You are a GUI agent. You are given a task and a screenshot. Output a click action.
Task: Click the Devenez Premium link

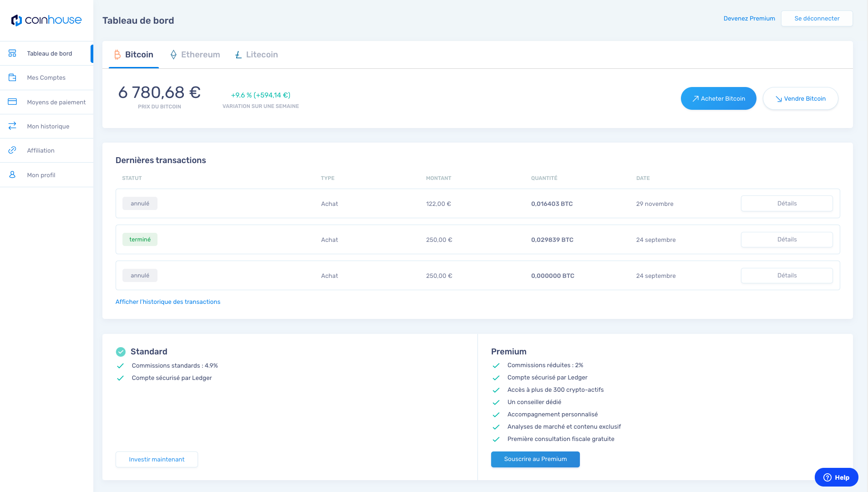(749, 18)
